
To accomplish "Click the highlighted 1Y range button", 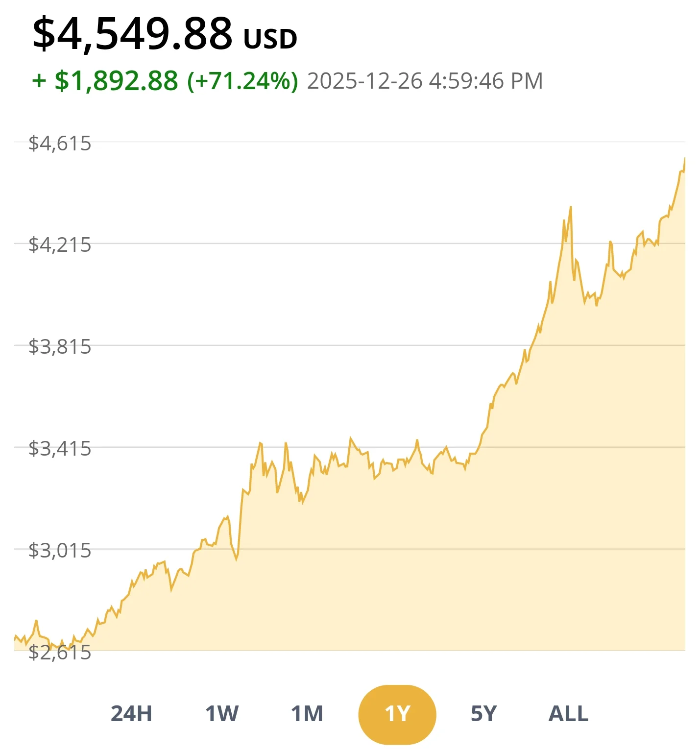I will pyautogui.click(x=397, y=714).
